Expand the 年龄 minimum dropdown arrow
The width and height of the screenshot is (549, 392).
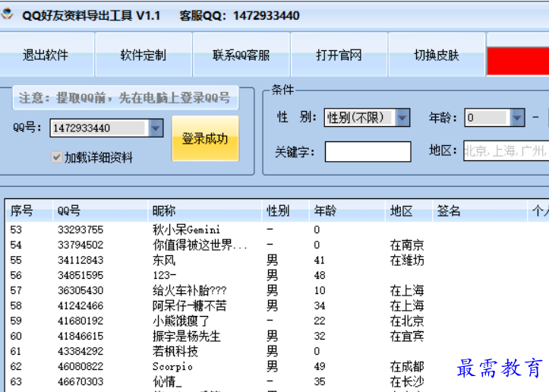tap(517, 117)
